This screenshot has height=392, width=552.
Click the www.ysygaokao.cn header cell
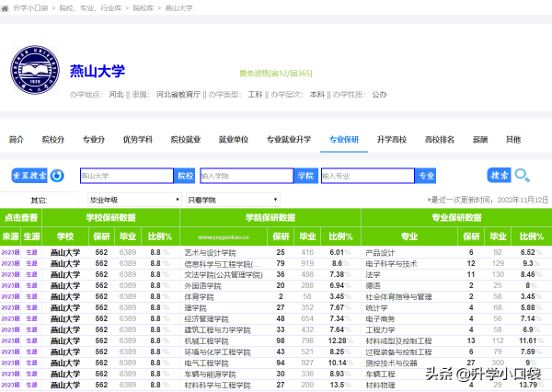224,236
